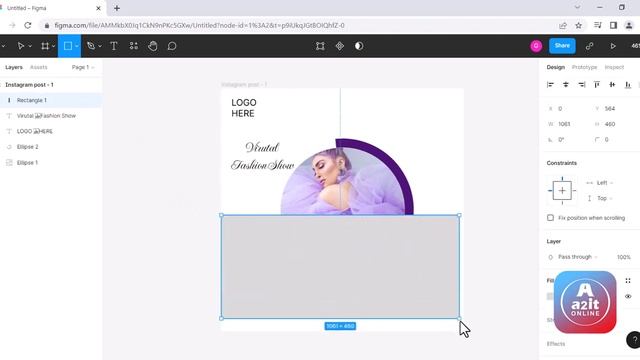Open vertical constraint Top dropdown

click(x=605, y=198)
